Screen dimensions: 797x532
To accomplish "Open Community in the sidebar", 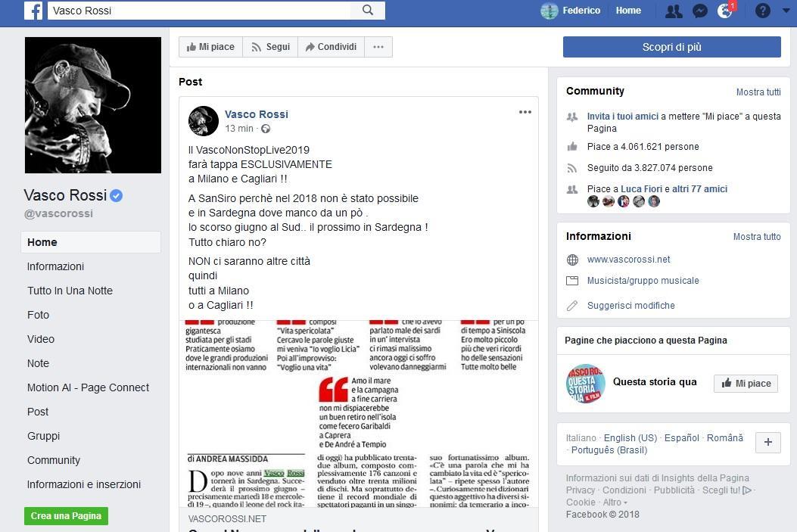I will point(54,460).
